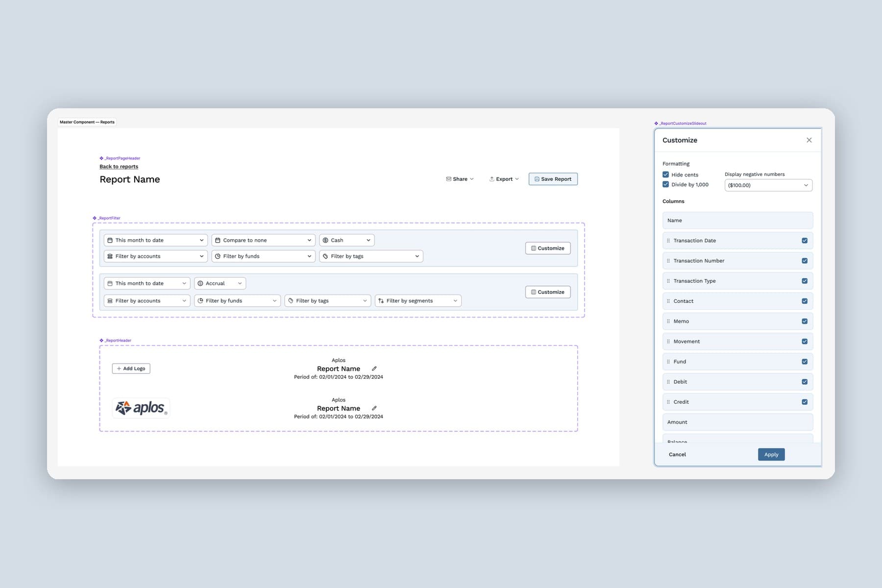
Task: Close the Customize slideout with the X icon
Action: (809, 140)
